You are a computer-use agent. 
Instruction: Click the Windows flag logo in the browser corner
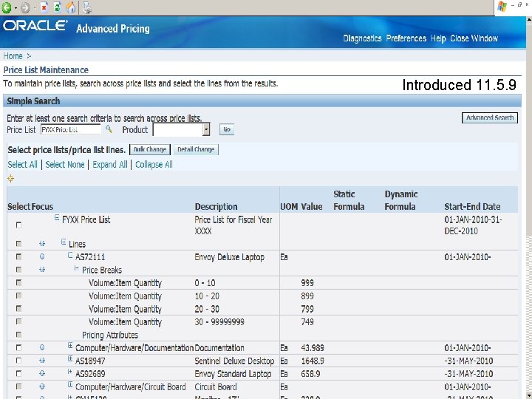(x=502, y=7)
